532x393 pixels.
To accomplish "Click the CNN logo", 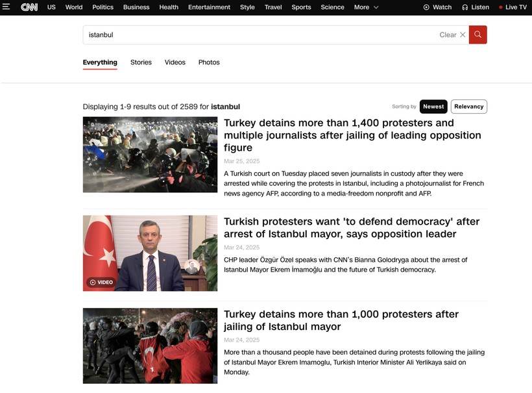I will tap(29, 6).
